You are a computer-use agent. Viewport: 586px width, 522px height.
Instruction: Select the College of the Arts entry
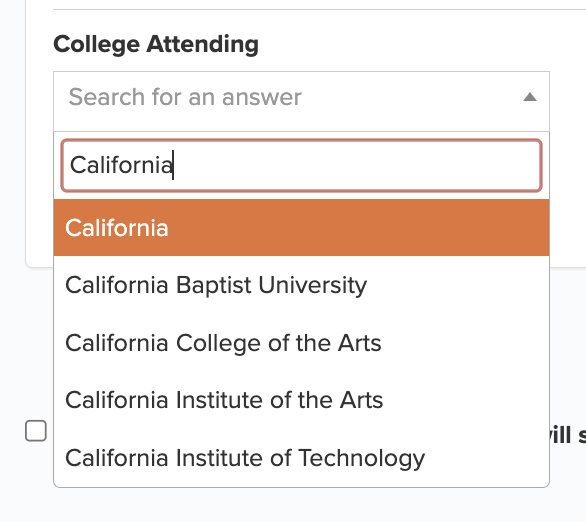(x=301, y=343)
